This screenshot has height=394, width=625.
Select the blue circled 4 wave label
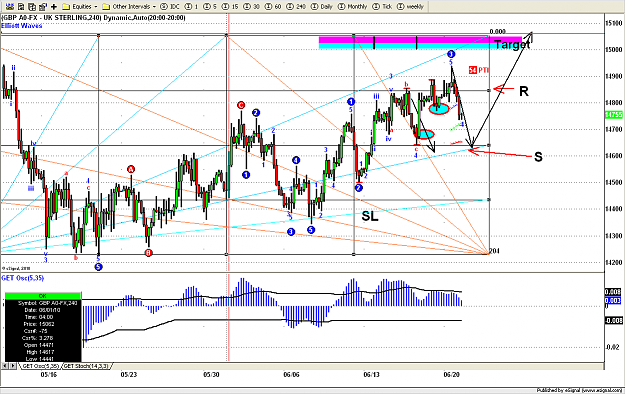pyautogui.click(x=296, y=160)
